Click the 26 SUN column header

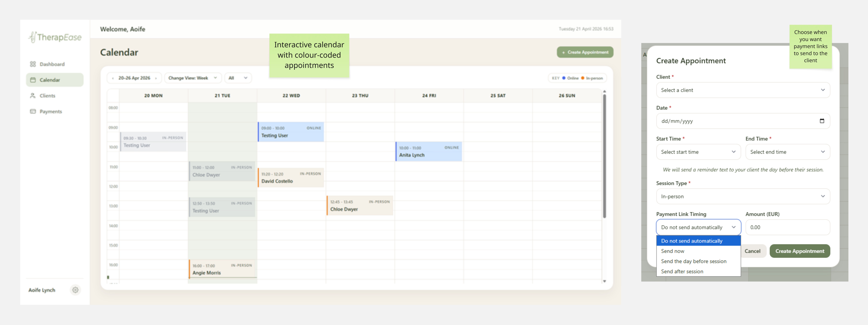pyautogui.click(x=567, y=96)
